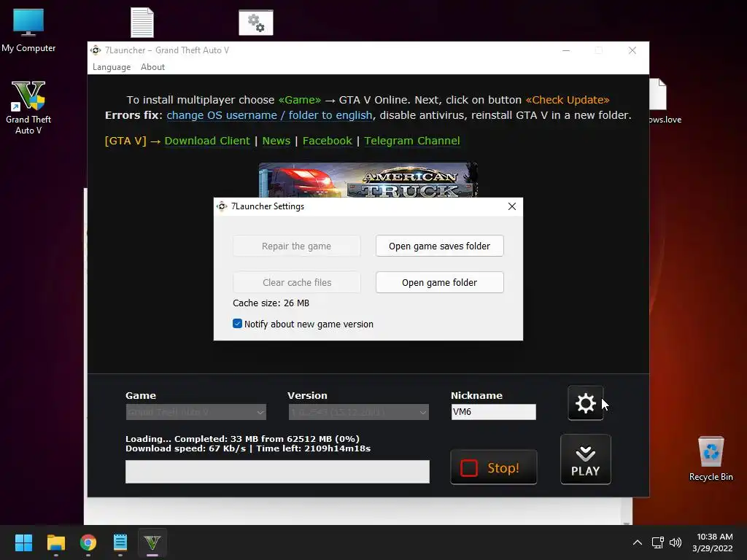Click the [GTA V] label text
Viewport: 747px width, 560px height.
(x=125, y=141)
